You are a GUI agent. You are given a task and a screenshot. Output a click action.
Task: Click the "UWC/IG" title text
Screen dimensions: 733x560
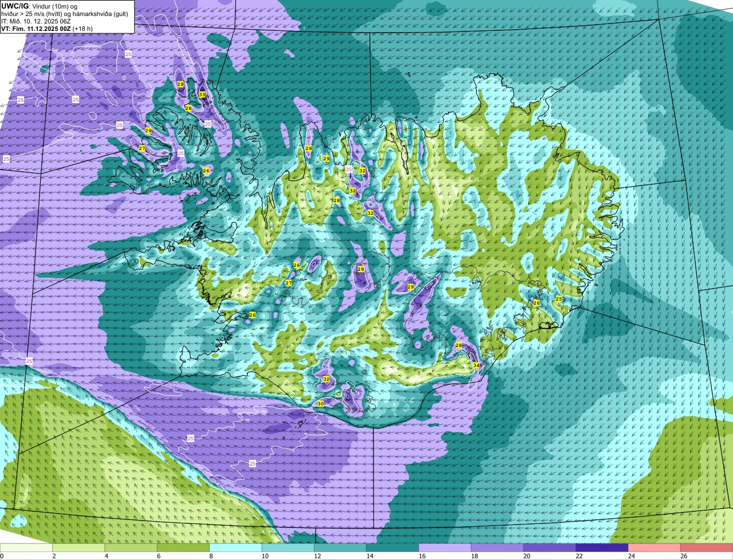pos(14,6)
